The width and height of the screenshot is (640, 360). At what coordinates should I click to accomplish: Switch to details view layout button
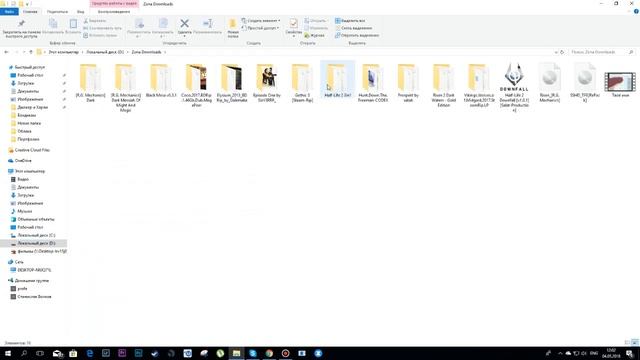pos(628,342)
